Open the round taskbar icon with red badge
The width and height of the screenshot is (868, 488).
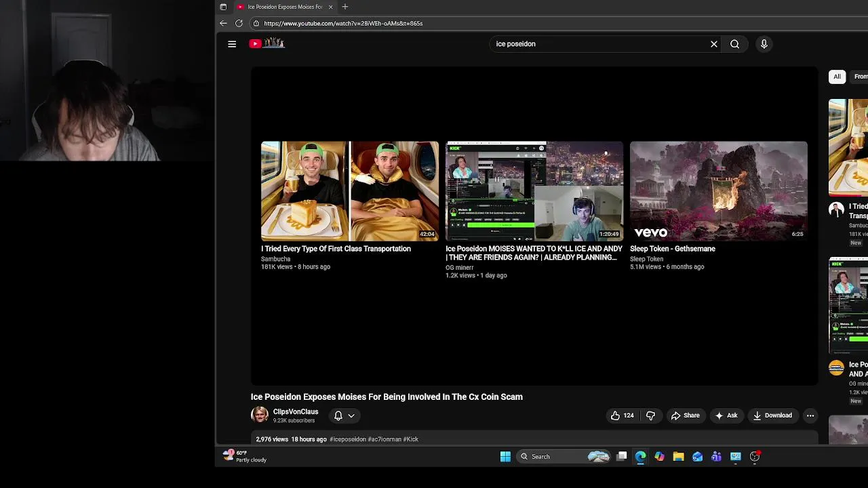[755, 457]
